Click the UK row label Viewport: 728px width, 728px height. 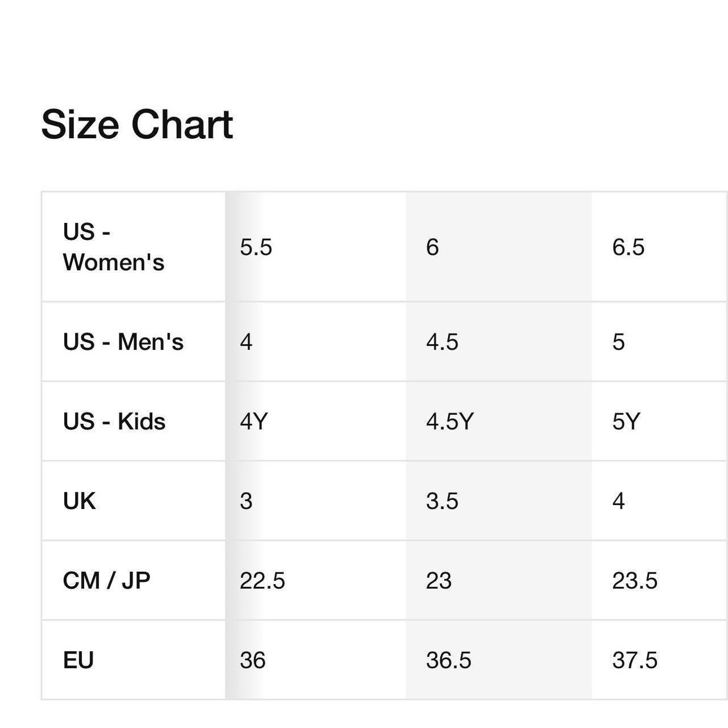(x=80, y=501)
